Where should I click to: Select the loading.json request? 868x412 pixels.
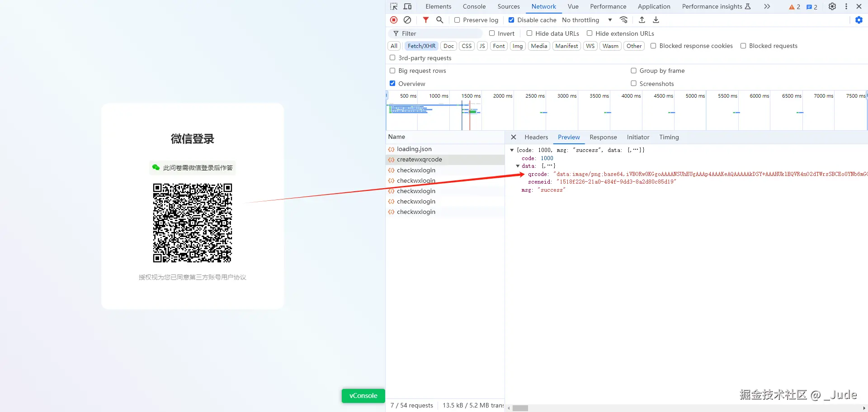[x=445, y=149]
